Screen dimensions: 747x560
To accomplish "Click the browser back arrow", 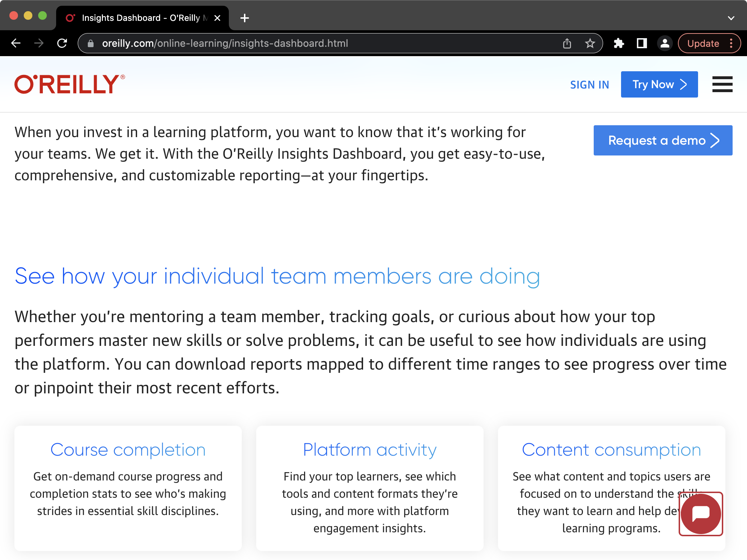I will [16, 43].
